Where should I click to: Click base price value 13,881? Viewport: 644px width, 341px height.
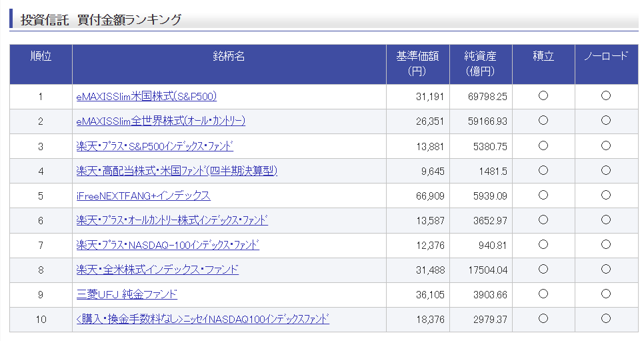(430, 147)
